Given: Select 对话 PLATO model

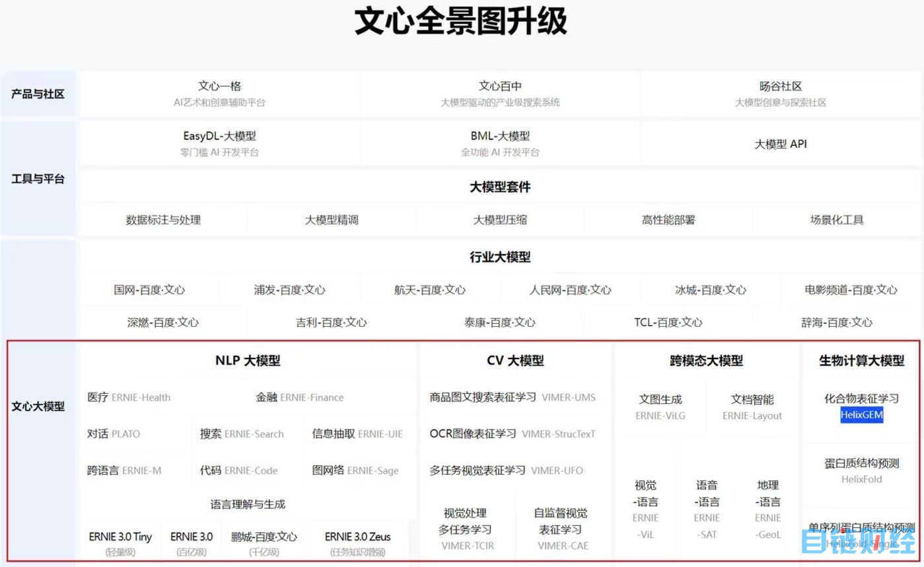Looking at the screenshot, I should click(x=114, y=434).
